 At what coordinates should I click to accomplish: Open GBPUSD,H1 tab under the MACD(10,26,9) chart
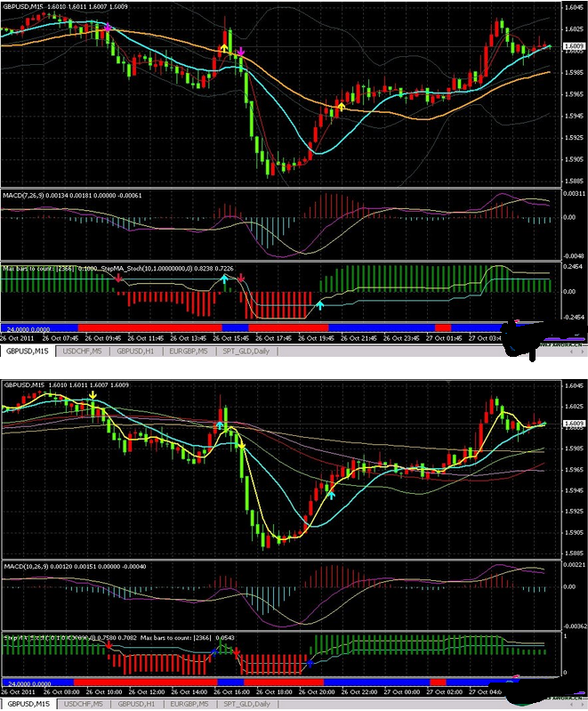coord(136,704)
